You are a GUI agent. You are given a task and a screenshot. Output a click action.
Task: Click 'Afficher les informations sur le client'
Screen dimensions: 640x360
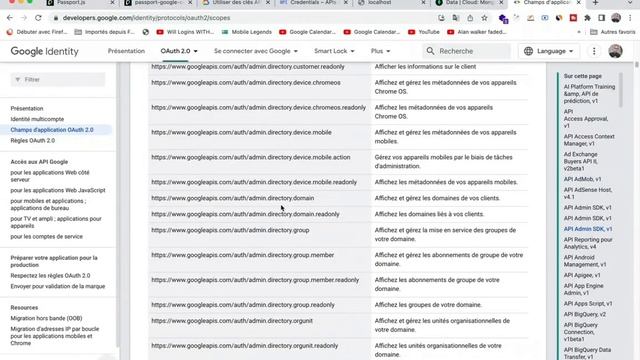point(425,67)
